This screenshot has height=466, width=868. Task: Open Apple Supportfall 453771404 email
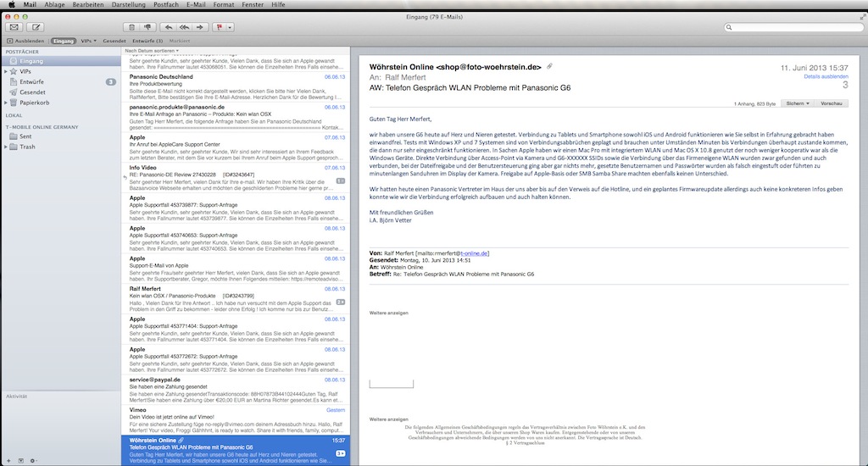[x=236, y=330]
